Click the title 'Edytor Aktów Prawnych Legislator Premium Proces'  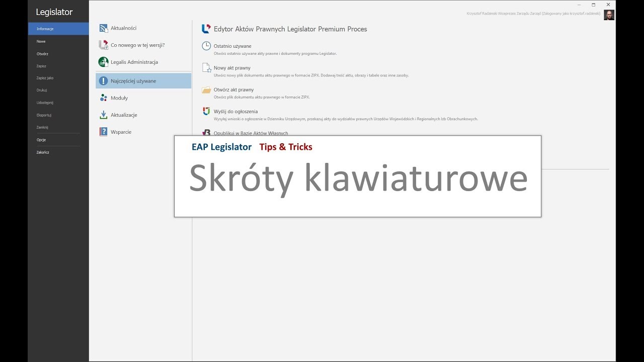coord(290,29)
